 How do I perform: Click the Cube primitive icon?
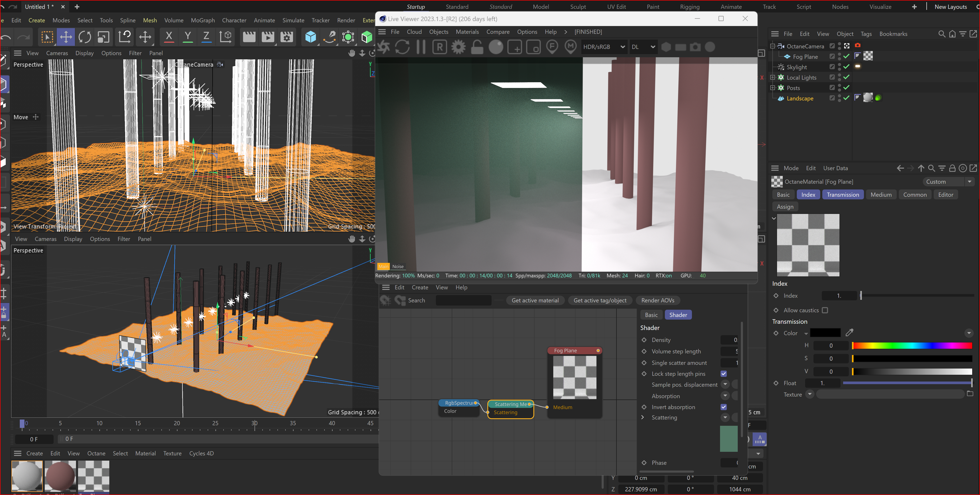(310, 37)
